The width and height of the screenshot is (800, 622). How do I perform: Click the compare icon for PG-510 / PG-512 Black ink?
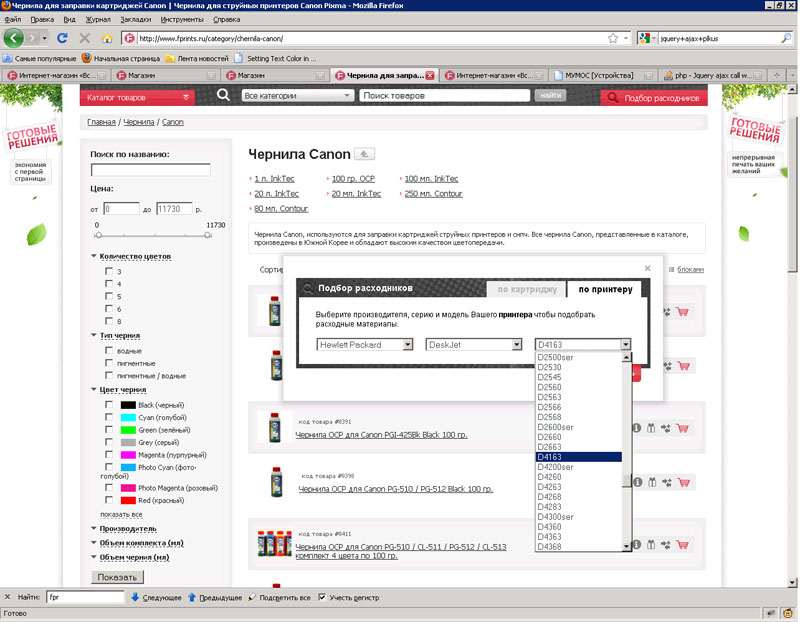pyautogui.click(x=666, y=482)
